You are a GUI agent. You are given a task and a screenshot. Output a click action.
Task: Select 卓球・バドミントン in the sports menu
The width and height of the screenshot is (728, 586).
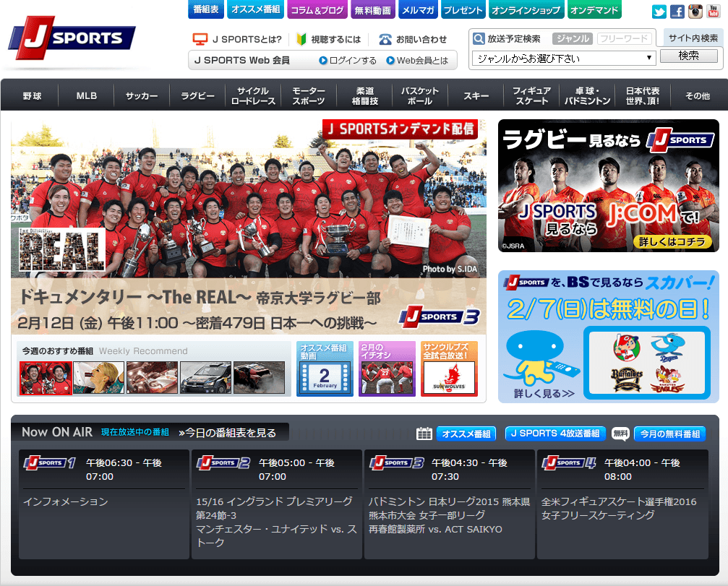(587, 95)
